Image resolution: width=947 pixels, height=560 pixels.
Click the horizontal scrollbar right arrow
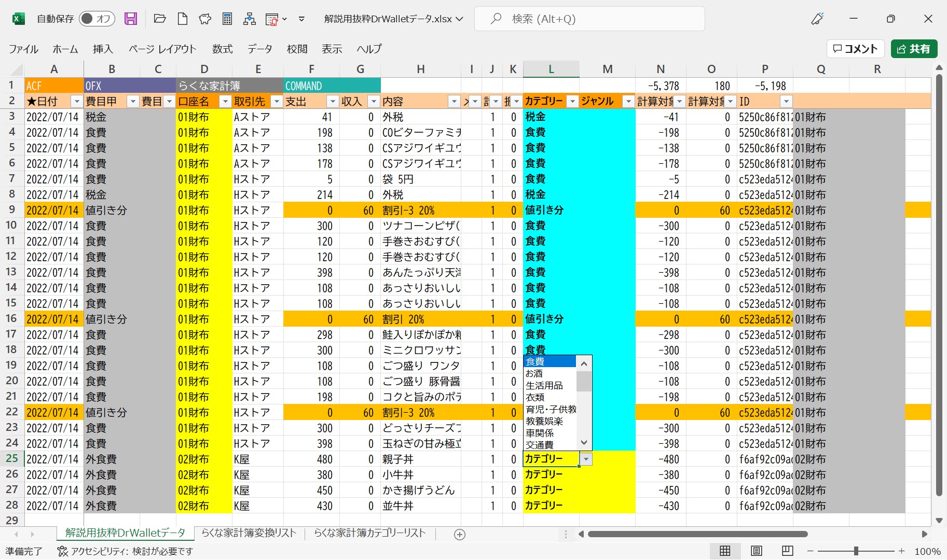pos(924,534)
